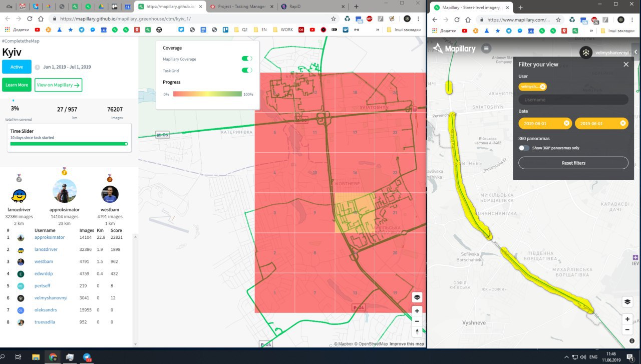The image size is (641, 364).
Task: Click the Active status button
Action: tap(17, 67)
